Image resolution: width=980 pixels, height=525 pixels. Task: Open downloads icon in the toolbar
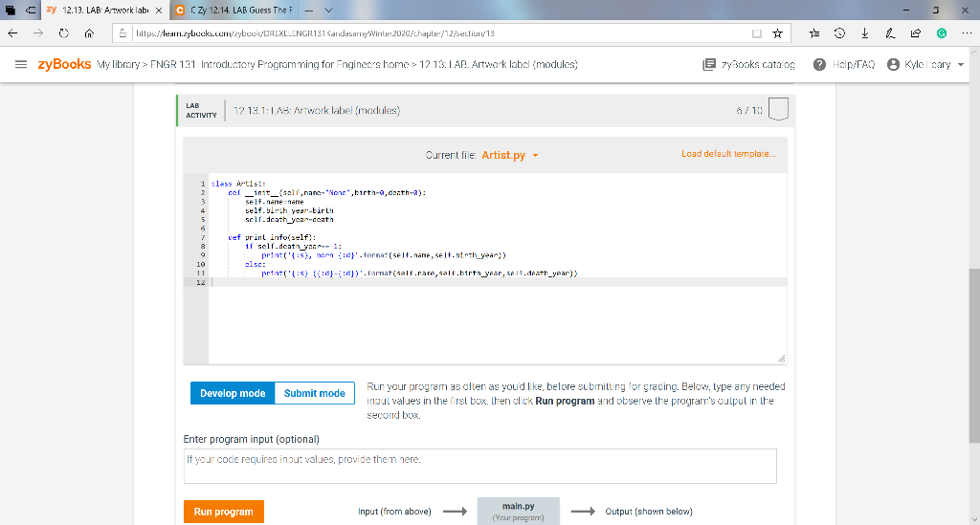[x=865, y=33]
